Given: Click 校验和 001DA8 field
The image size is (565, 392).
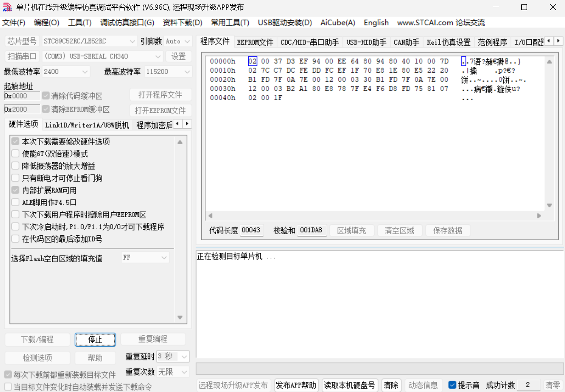Looking at the screenshot, I should [x=311, y=230].
